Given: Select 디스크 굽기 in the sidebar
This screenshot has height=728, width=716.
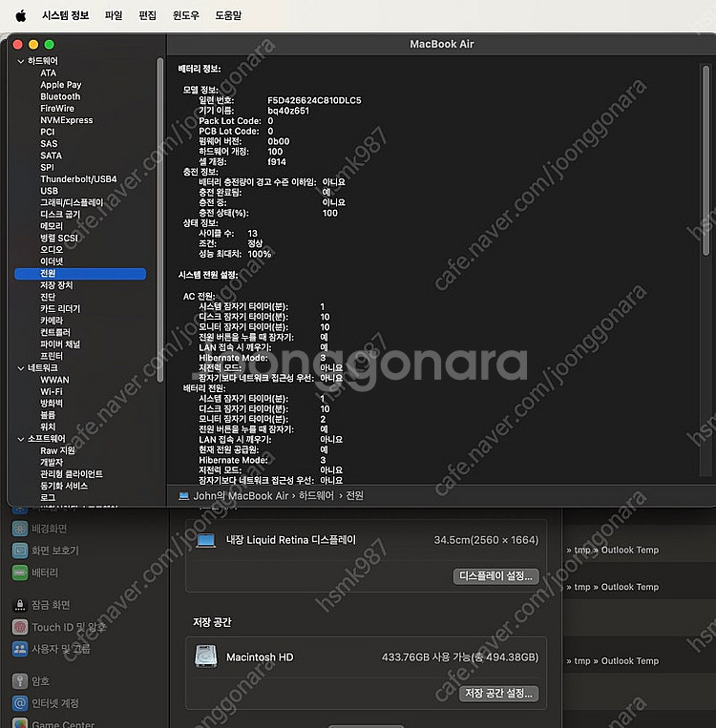Looking at the screenshot, I should point(60,215).
